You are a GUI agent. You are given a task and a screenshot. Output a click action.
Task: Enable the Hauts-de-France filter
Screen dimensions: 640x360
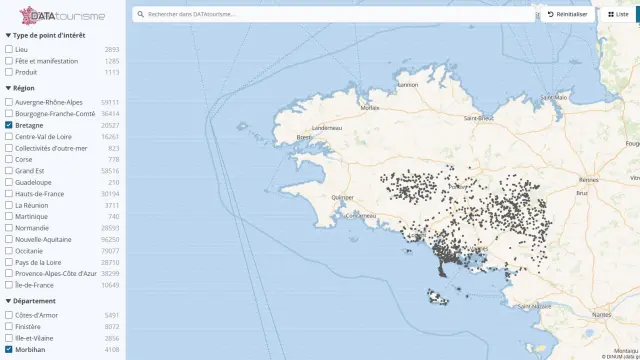(9, 193)
